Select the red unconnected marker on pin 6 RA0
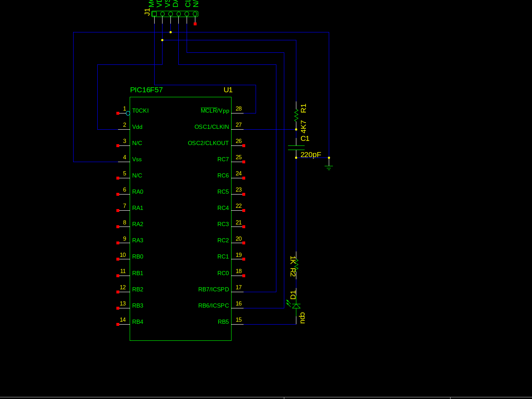The height and width of the screenshot is (399, 532). (118, 194)
